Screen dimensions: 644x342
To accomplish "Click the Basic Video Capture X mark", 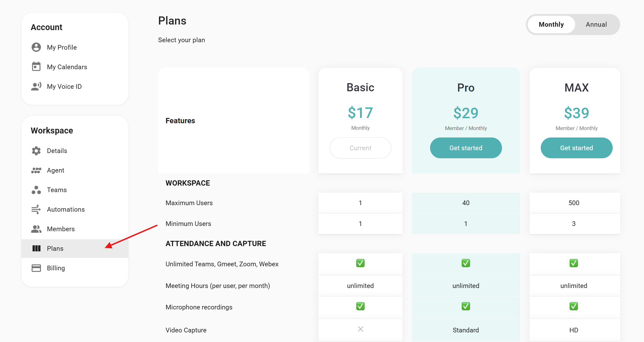I will point(360,329).
